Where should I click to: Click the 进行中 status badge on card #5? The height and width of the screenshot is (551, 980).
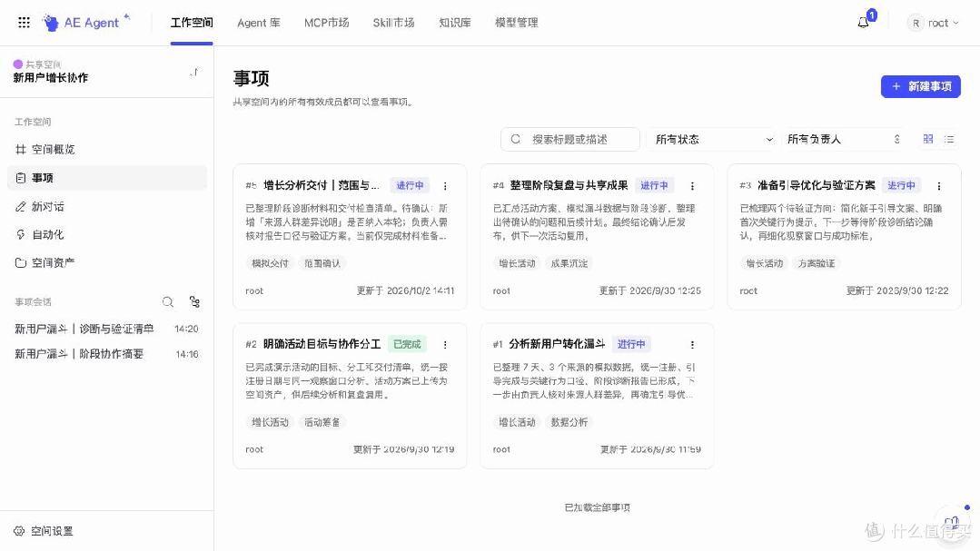click(x=410, y=185)
